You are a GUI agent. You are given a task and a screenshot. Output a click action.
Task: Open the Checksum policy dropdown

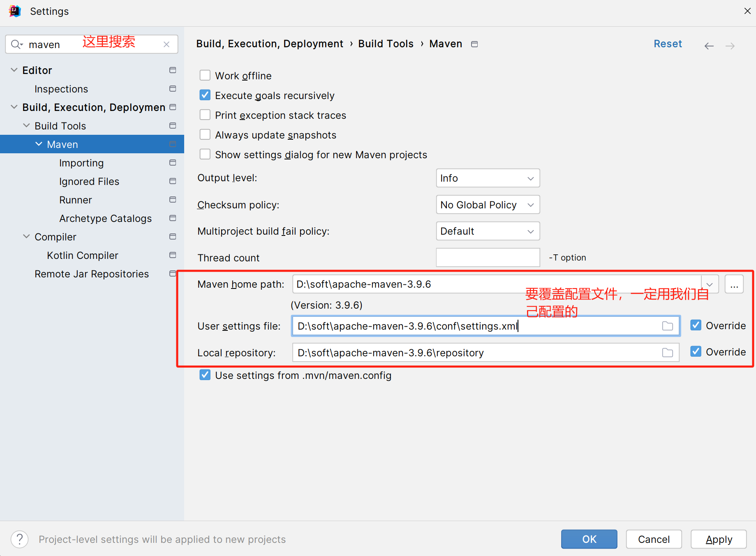[488, 205]
